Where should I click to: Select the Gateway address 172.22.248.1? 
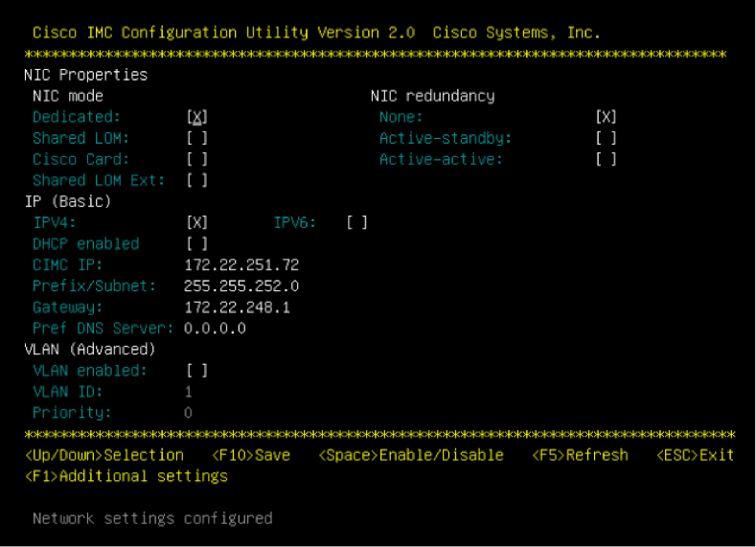coord(238,308)
